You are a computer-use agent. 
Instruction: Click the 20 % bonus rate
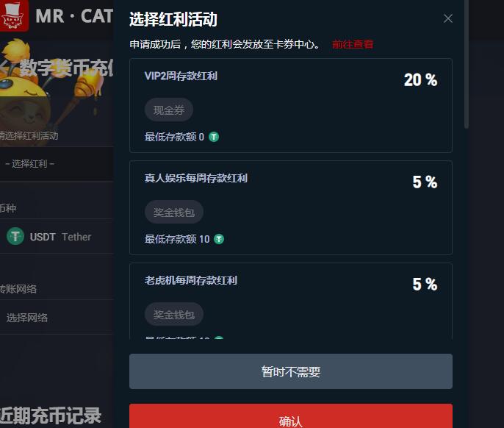pyautogui.click(x=420, y=80)
